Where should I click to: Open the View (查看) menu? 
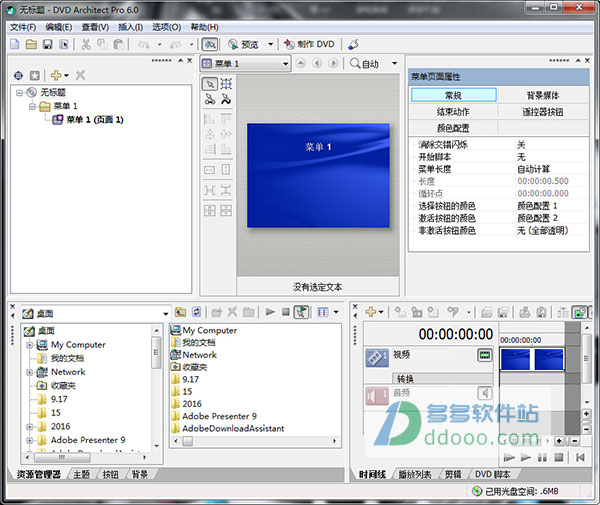click(x=95, y=27)
